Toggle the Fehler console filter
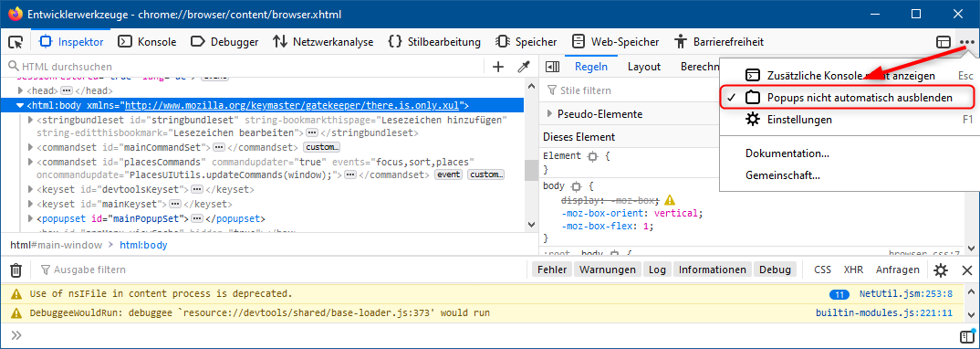 552,270
